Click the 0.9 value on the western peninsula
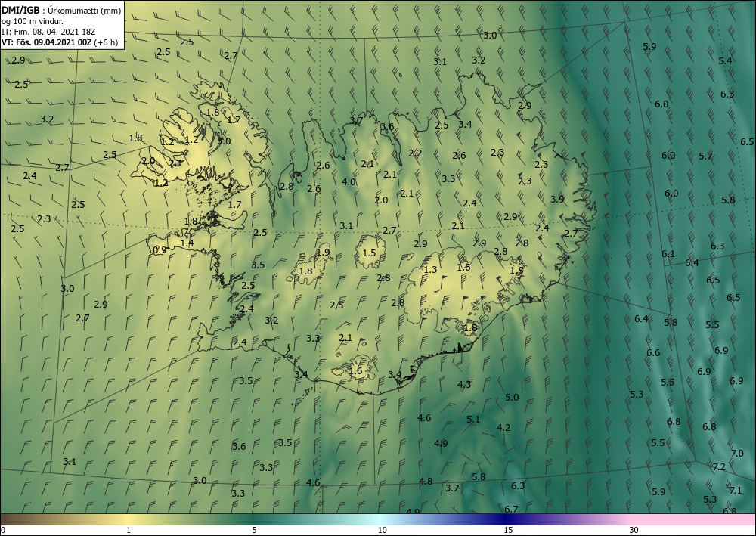 click(160, 249)
